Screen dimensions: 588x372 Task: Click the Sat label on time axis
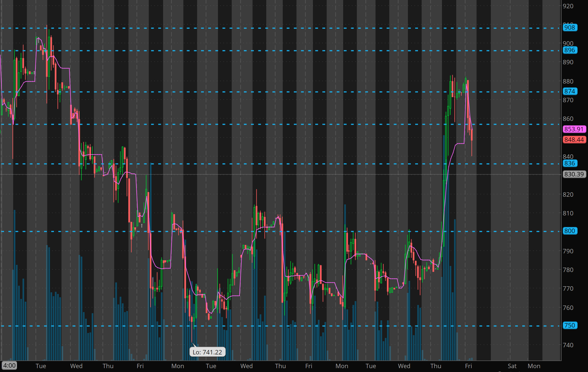coord(512,366)
